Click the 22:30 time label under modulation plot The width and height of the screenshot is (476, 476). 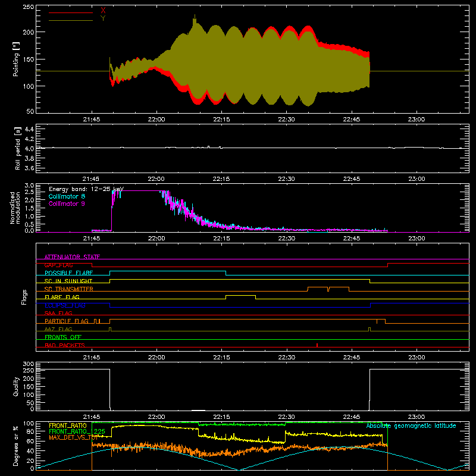coord(286,239)
